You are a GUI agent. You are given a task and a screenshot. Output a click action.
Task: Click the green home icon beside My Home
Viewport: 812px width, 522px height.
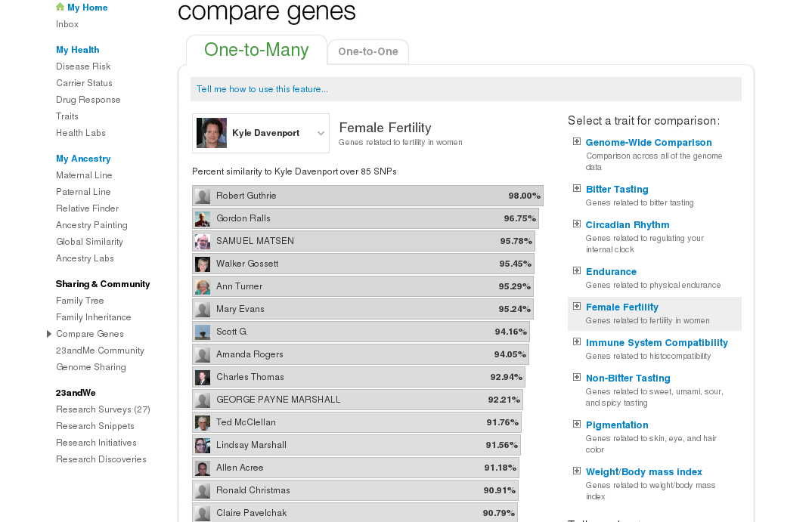pos(60,7)
